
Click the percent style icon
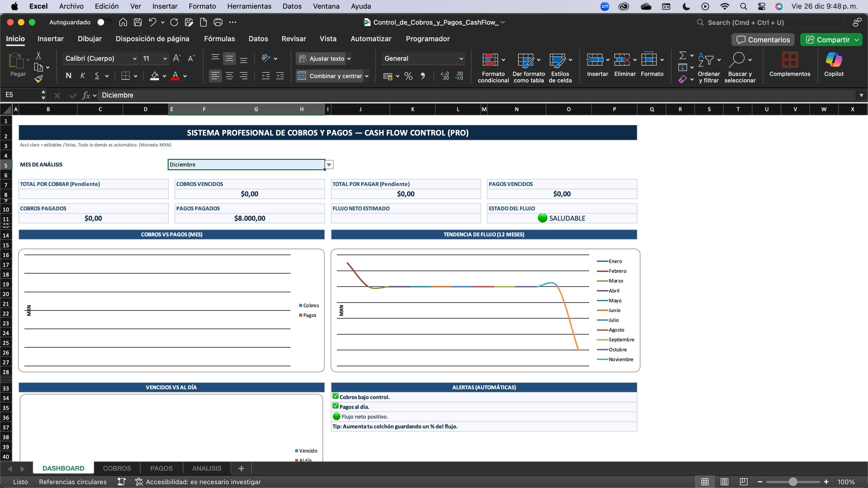point(409,76)
